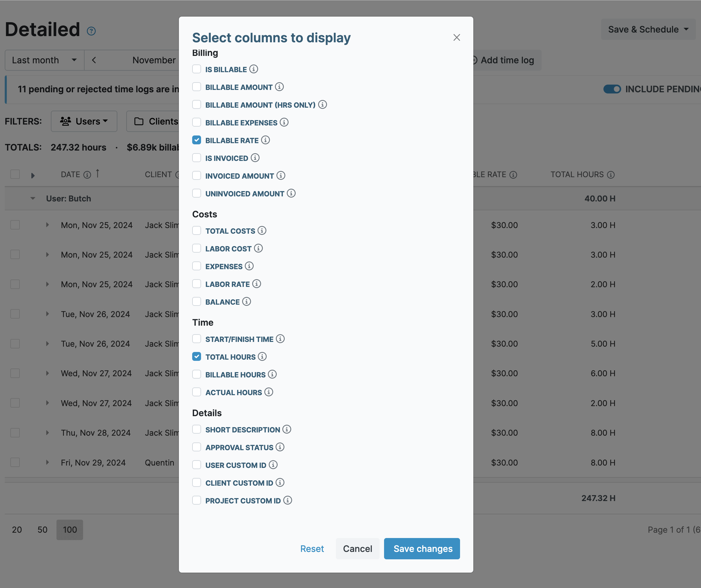Click info icon beside Approval Status
Screen dimensions: 701x588
[x=280, y=447]
